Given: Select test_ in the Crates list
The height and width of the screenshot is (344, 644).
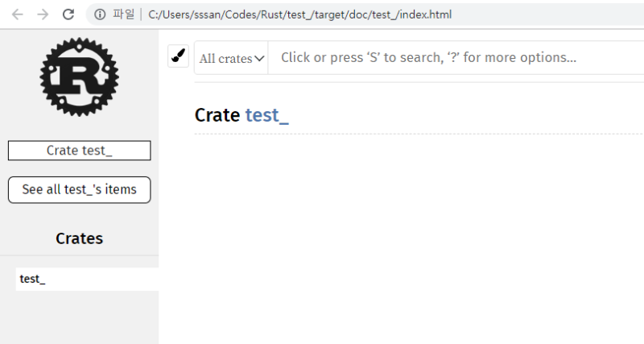Looking at the screenshot, I should [33, 279].
